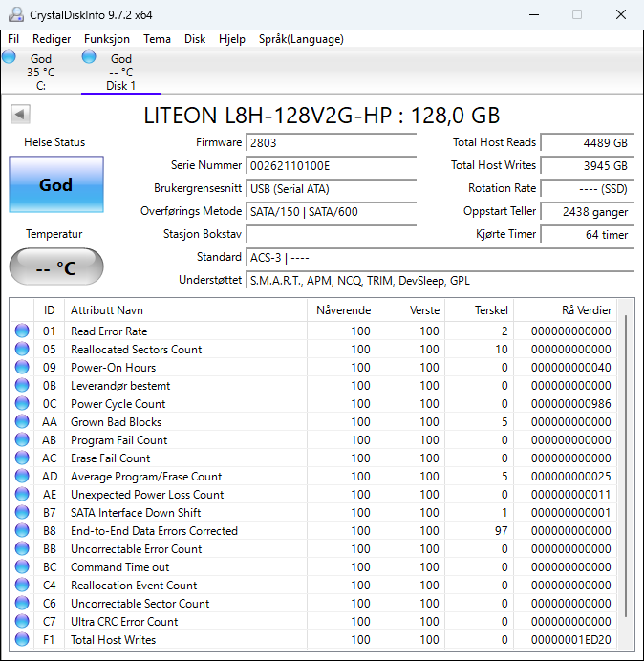Click the Disk 1 blue status circle
The width and height of the screenshot is (644, 661).
click(x=89, y=56)
